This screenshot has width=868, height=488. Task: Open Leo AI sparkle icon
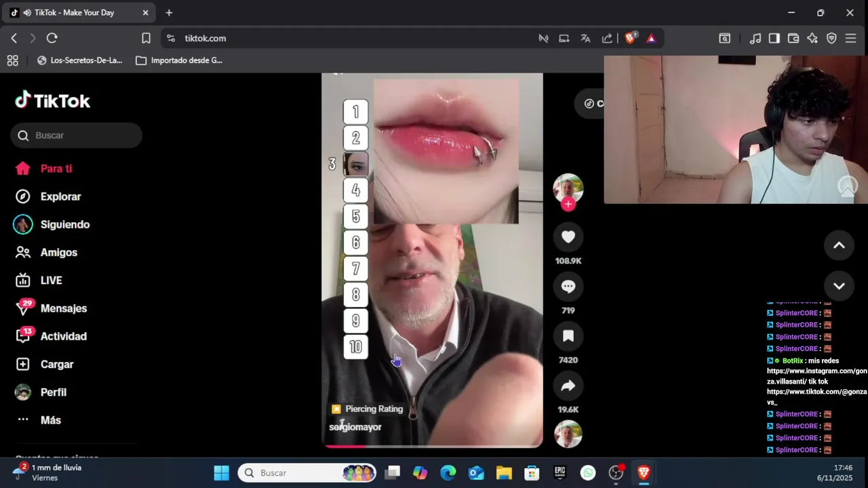pos(812,39)
